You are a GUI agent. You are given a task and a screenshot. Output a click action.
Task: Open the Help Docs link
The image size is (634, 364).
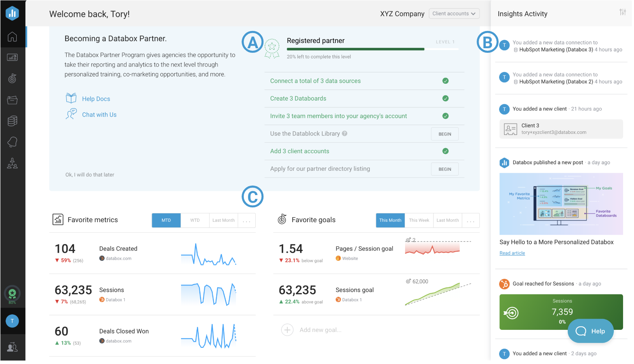click(96, 99)
